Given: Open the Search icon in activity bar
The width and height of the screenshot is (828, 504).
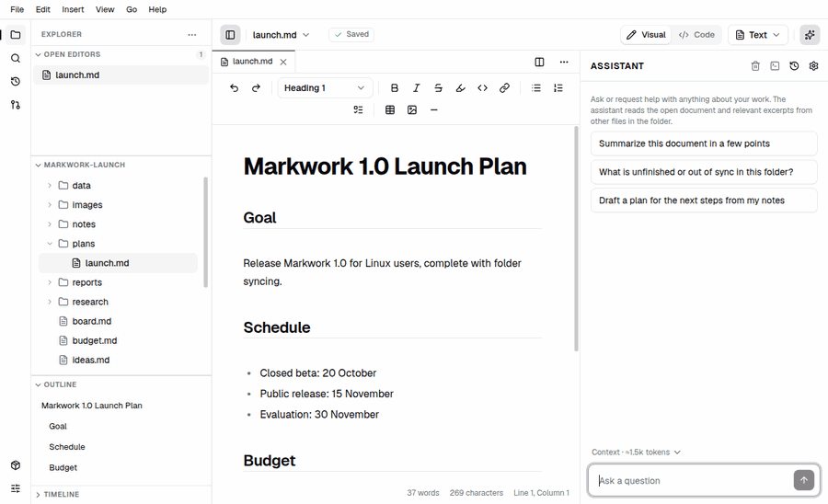Looking at the screenshot, I should coord(16,58).
